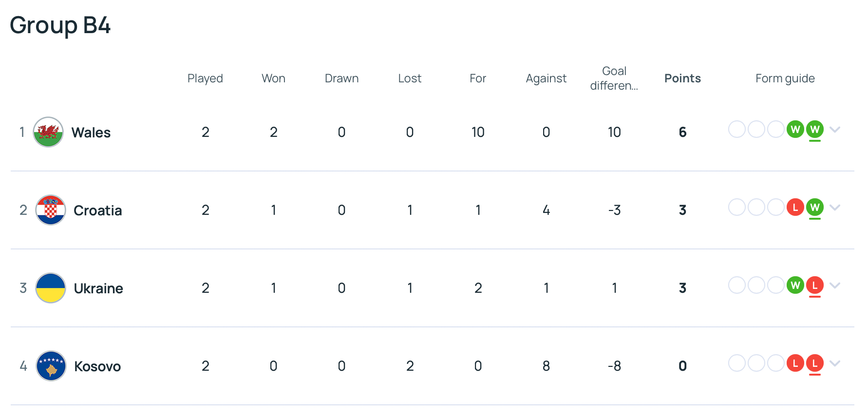Expand Wales form guide chevron
This screenshot has height=418, width=868.
pos(835,130)
